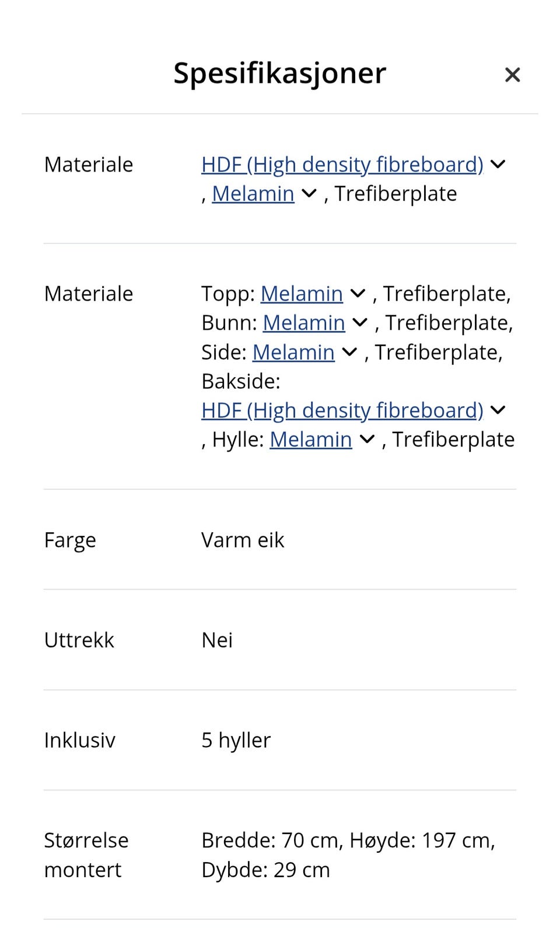The width and height of the screenshot is (560, 928).
Task: Open the first HDF High density fibreboard link
Action: click(x=342, y=164)
